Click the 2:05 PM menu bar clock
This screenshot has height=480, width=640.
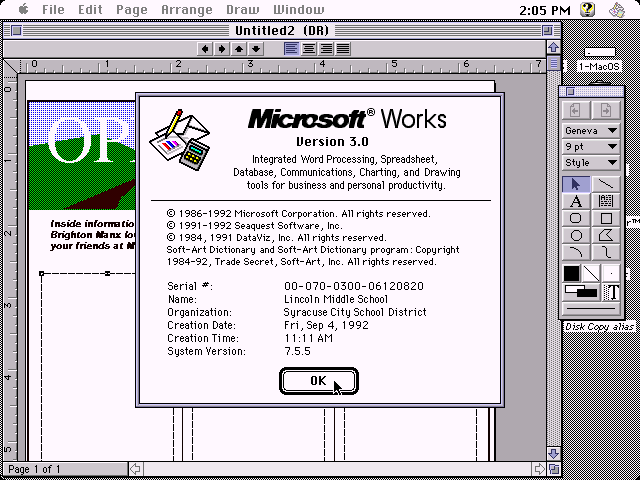pos(544,10)
